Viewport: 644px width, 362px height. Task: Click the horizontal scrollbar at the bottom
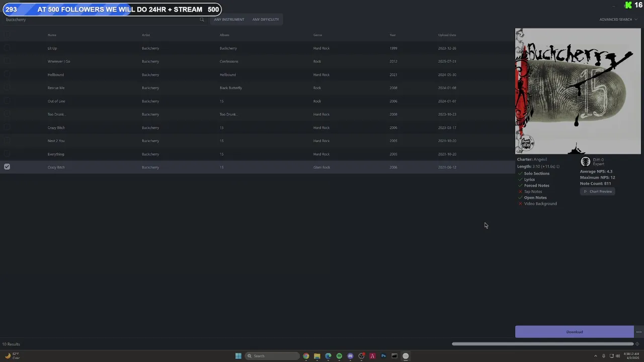tap(542, 344)
